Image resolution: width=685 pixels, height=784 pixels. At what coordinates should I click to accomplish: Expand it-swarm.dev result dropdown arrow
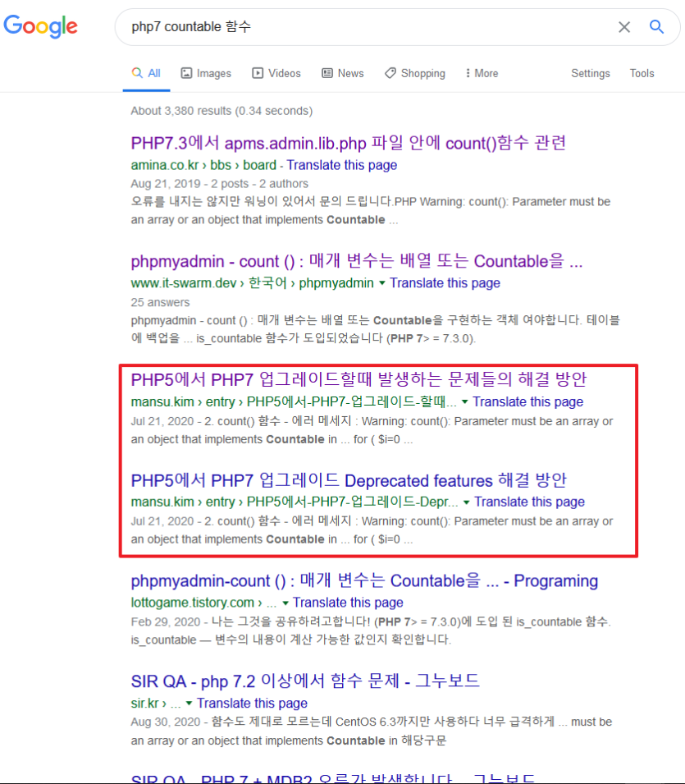click(x=382, y=283)
